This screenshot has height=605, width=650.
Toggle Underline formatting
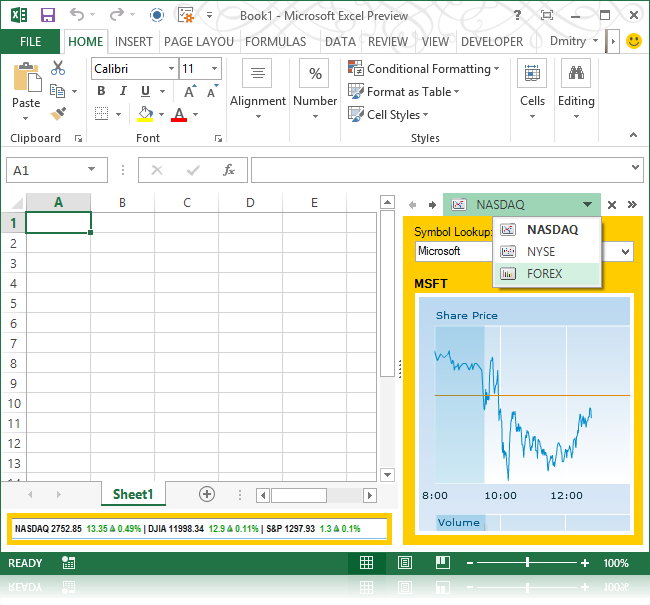click(145, 91)
